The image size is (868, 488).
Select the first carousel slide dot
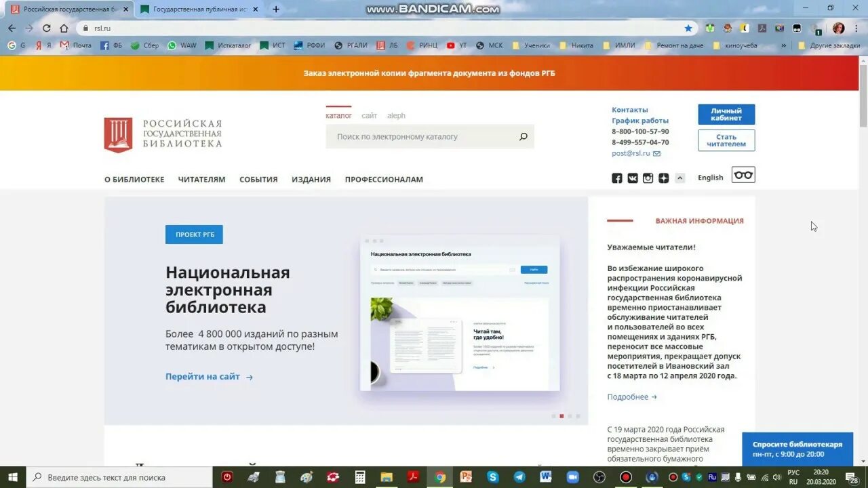point(553,416)
